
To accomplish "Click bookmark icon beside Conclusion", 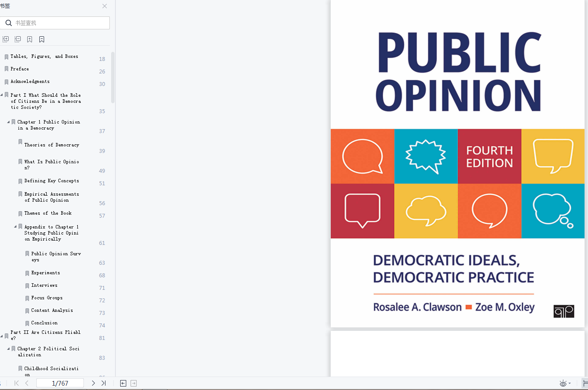I will click(x=27, y=323).
